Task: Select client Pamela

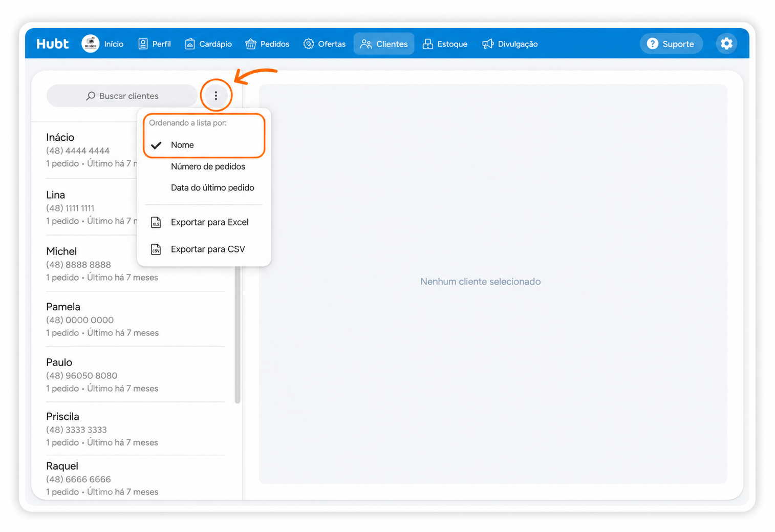Action: pos(135,320)
